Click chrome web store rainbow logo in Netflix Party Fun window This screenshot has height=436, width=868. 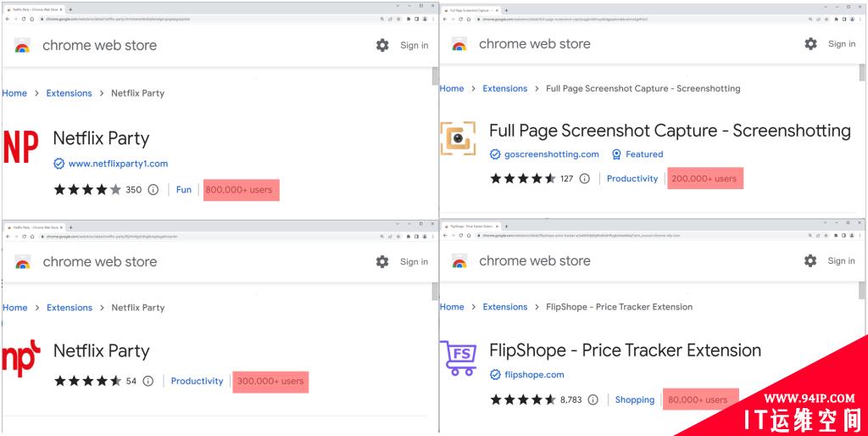22,46
